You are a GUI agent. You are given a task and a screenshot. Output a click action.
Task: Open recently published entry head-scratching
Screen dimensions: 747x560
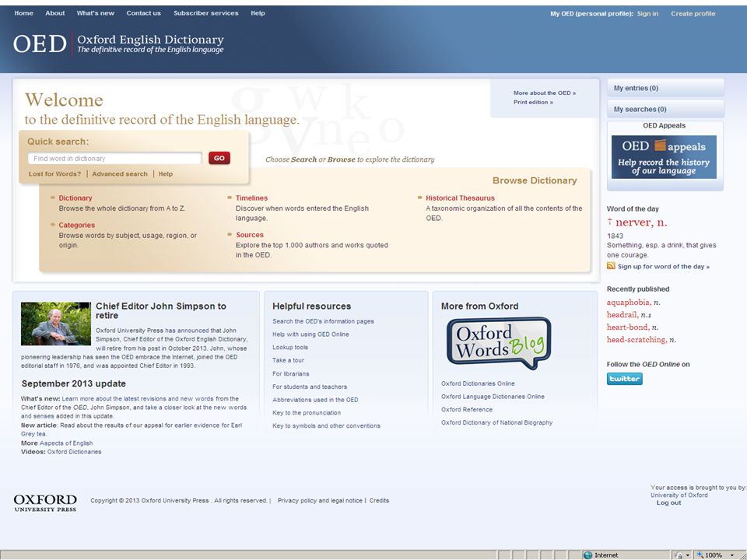pyautogui.click(x=641, y=340)
